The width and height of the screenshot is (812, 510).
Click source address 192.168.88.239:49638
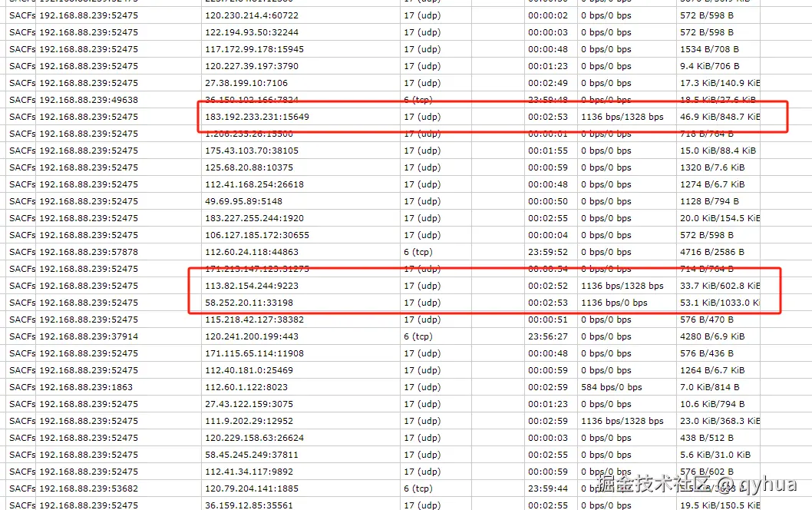pos(88,100)
